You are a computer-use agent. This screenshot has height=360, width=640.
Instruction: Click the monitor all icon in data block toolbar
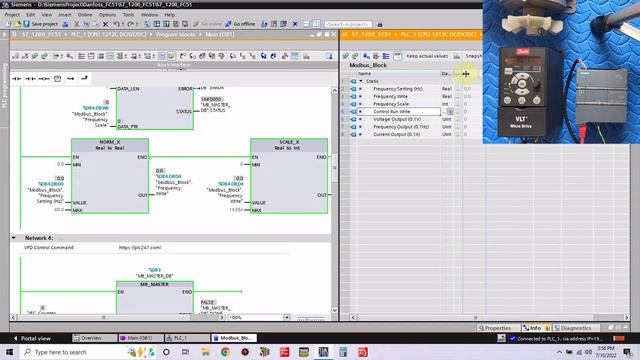[398, 56]
